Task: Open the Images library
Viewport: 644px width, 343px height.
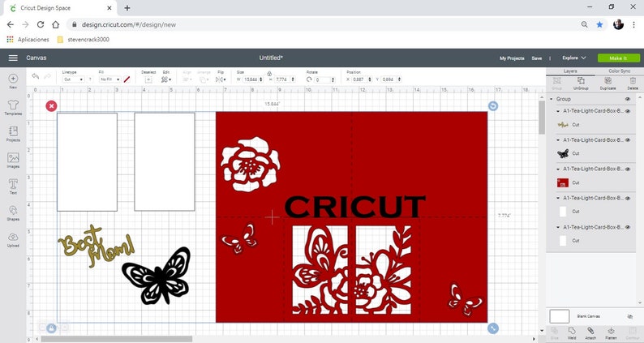Action: (13, 161)
